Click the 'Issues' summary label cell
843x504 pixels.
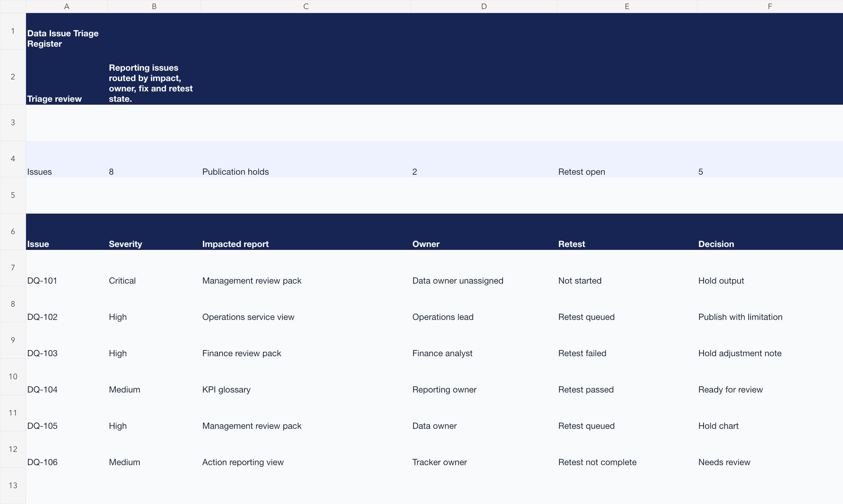(66, 159)
